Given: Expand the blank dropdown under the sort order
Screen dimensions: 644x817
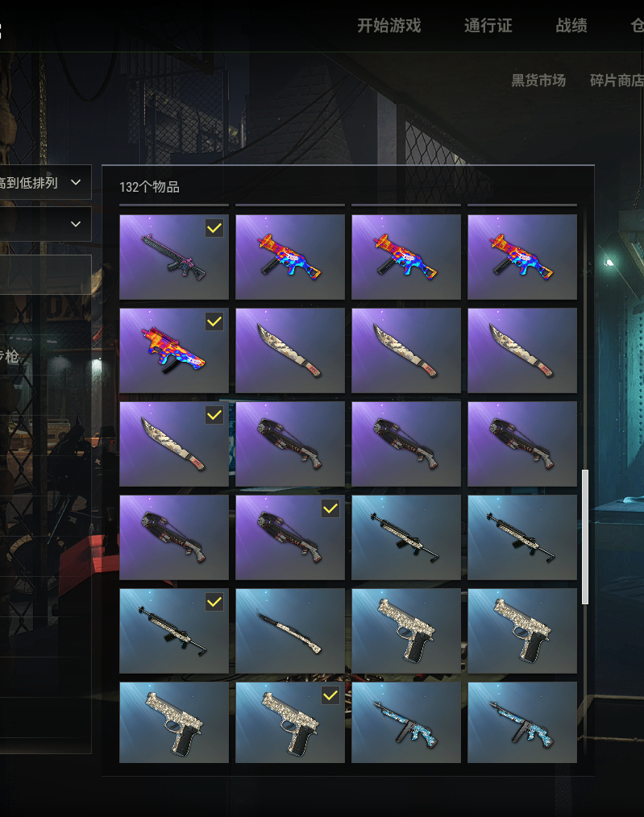Looking at the screenshot, I should (45, 224).
